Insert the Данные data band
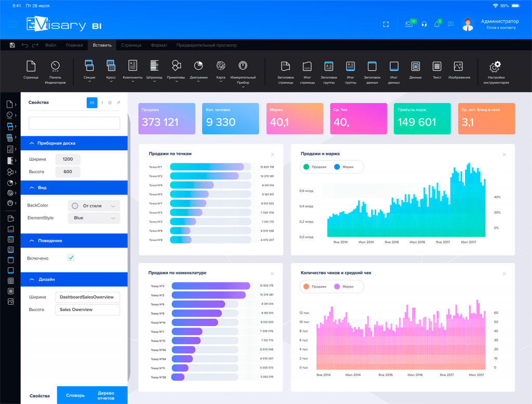Screen dimensions: 532x404 [x=415, y=70]
